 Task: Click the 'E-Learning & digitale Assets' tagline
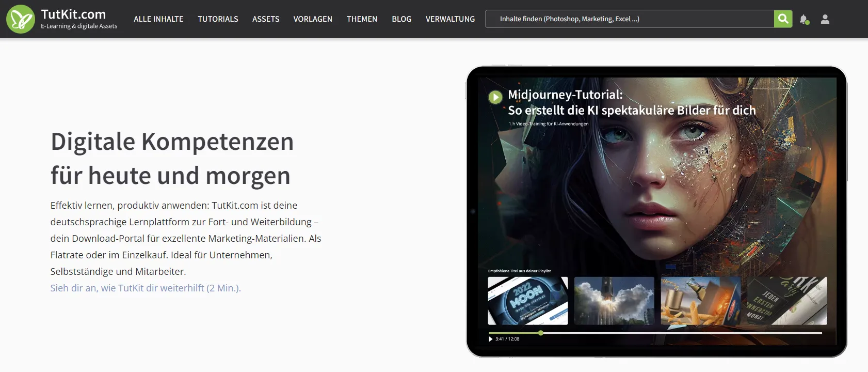[x=79, y=26]
